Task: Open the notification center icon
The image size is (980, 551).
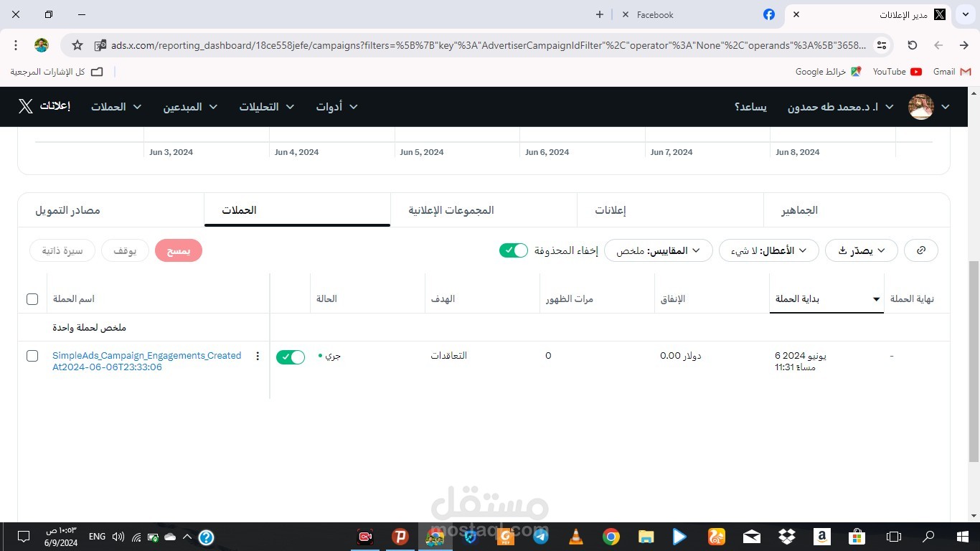Action: point(23,537)
